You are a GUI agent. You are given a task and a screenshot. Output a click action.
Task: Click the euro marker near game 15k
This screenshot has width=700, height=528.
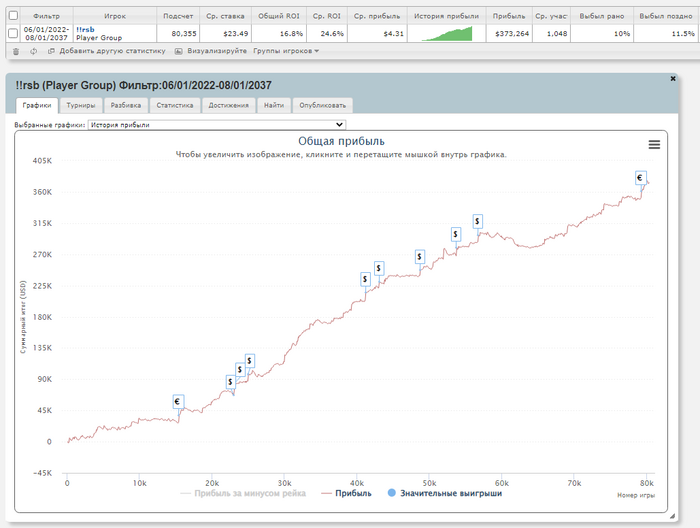point(178,402)
